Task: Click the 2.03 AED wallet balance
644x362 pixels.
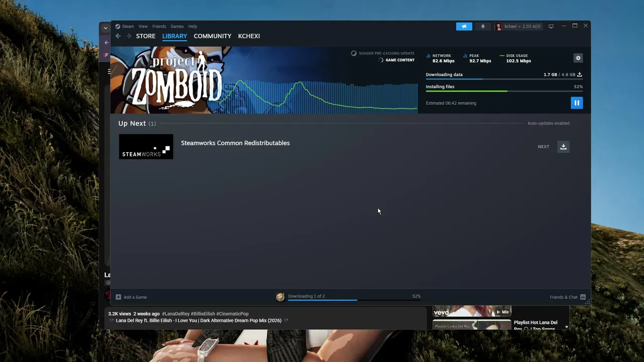Action: click(x=530, y=26)
